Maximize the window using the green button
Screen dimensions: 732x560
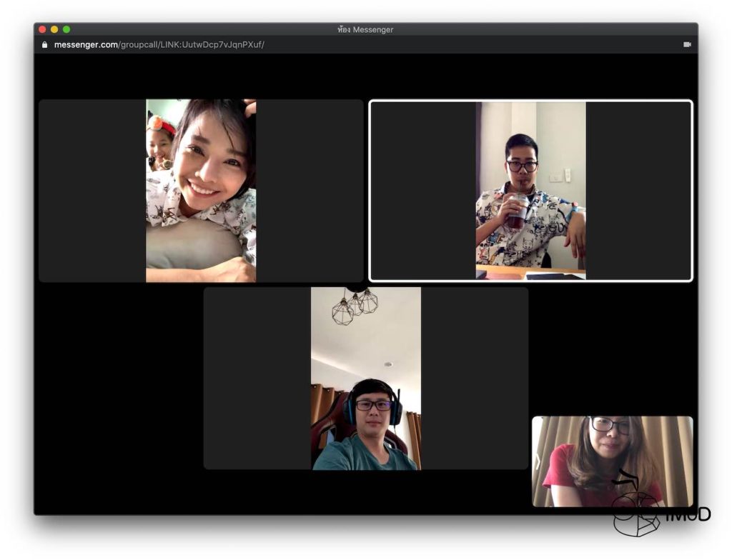(x=66, y=29)
